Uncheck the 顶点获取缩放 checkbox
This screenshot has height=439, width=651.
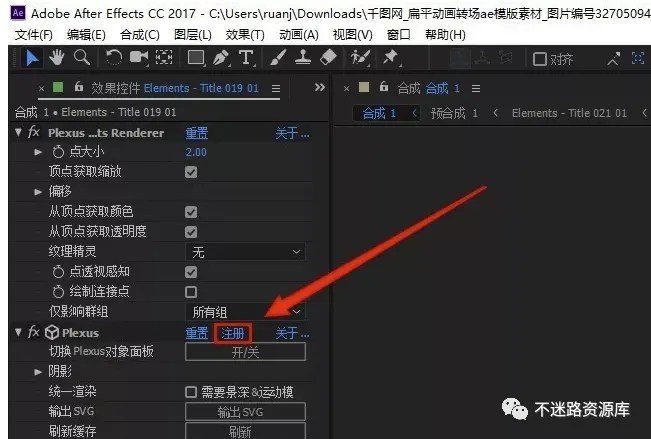[x=191, y=172]
